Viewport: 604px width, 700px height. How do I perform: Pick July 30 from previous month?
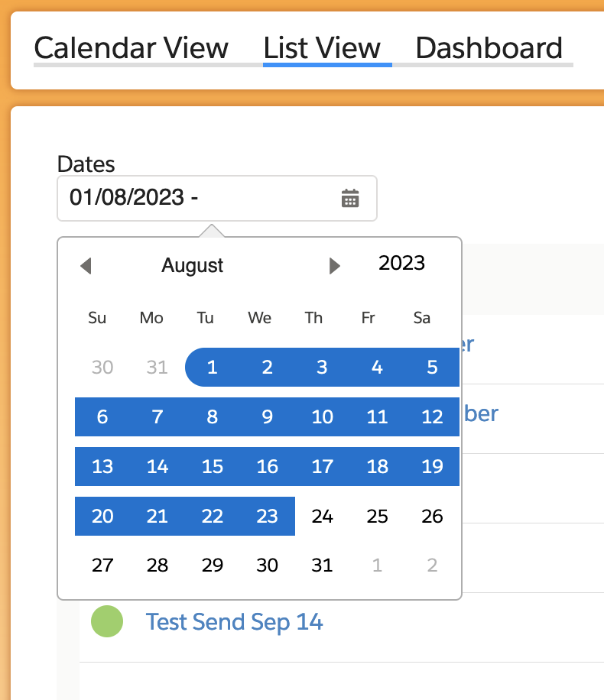pyautogui.click(x=102, y=368)
